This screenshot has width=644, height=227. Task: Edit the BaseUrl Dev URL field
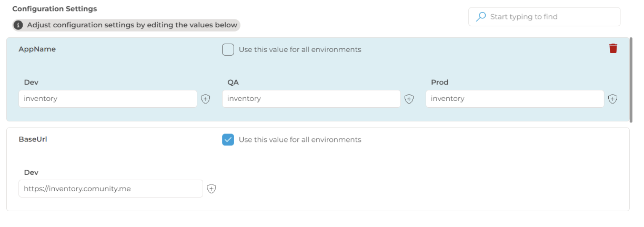(x=110, y=189)
